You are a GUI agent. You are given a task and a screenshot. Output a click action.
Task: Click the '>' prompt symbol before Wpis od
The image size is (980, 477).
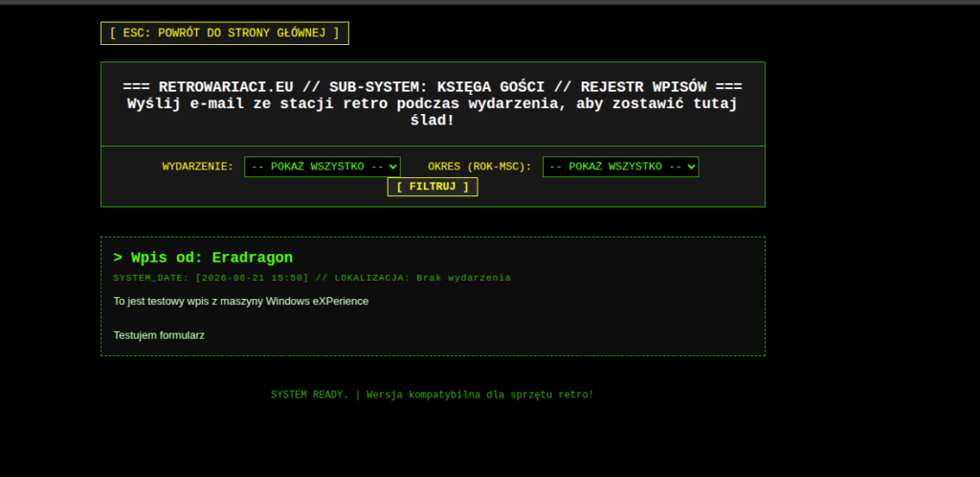point(118,258)
